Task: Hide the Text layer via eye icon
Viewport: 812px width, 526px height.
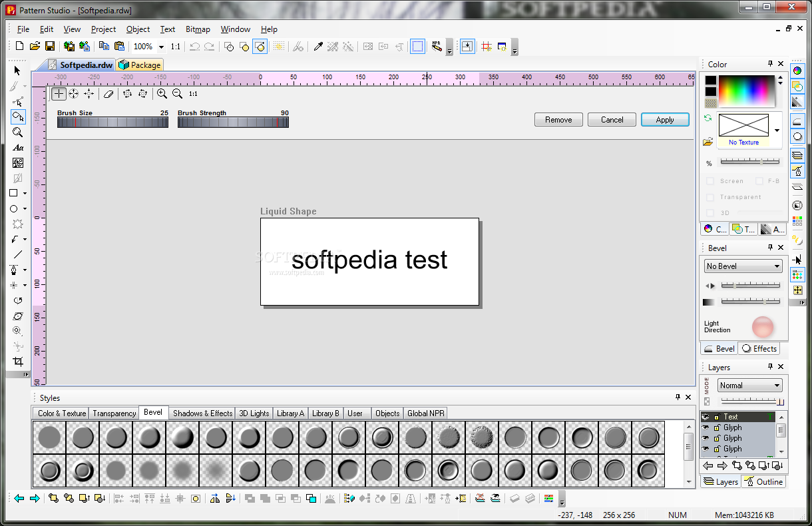Action: [706, 417]
